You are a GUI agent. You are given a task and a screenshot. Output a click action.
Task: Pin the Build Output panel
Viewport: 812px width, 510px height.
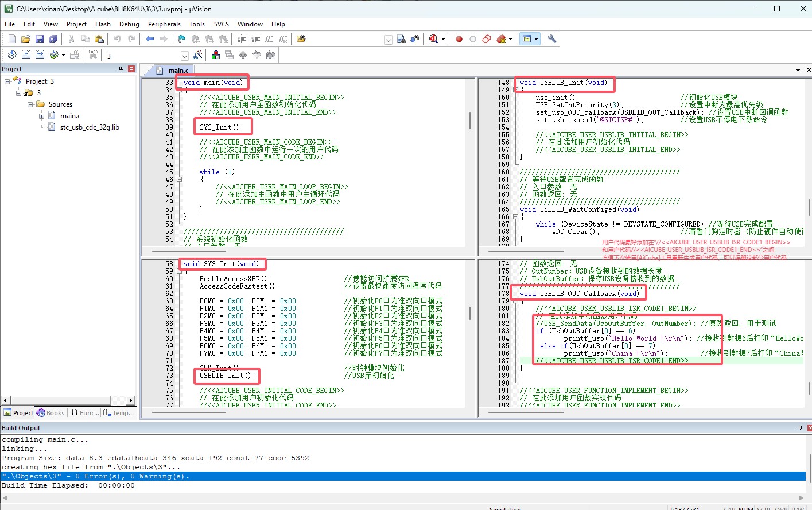point(800,428)
